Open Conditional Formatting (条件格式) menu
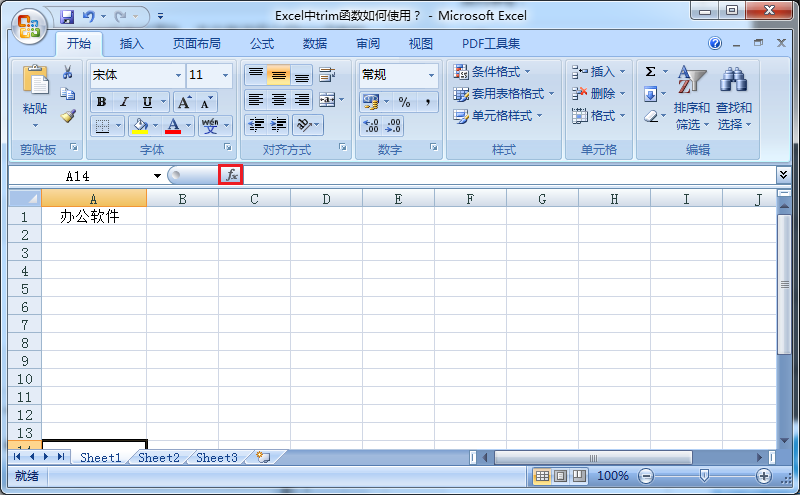Viewport: 800px width, 495px height. (x=492, y=72)
